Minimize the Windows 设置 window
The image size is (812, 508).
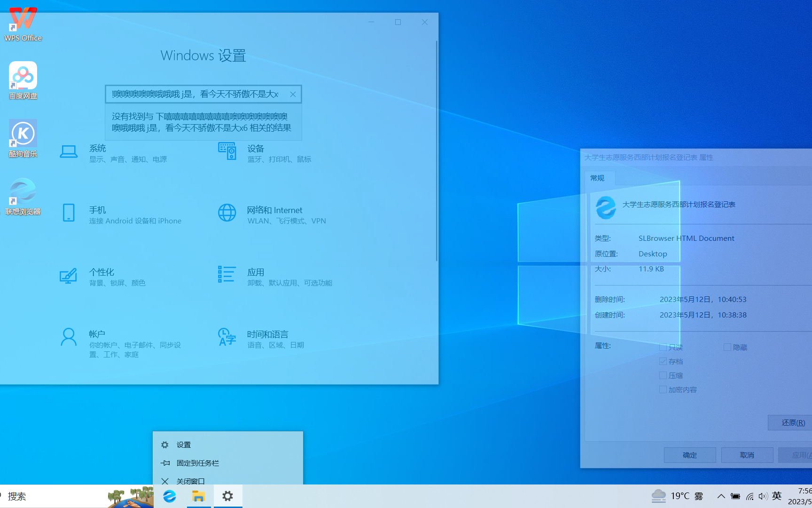[371, 22]
